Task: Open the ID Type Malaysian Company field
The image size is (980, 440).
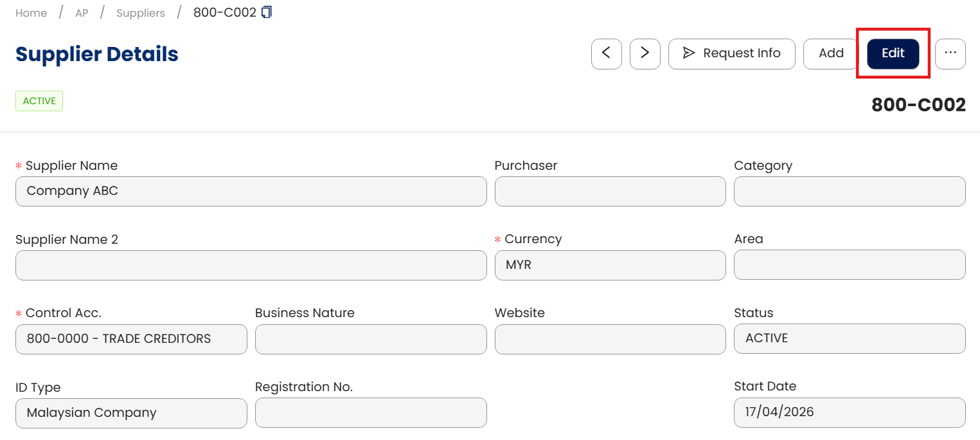Action: coord(131,413)
